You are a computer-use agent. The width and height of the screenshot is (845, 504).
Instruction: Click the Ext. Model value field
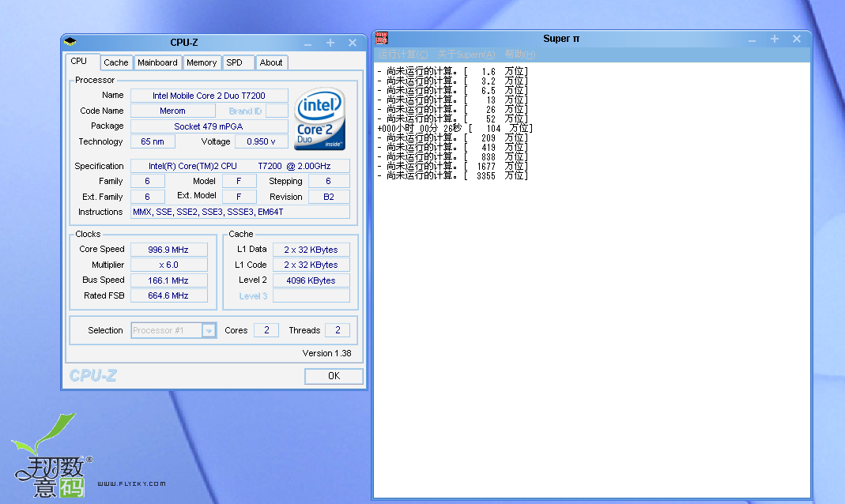click(239, 197)
